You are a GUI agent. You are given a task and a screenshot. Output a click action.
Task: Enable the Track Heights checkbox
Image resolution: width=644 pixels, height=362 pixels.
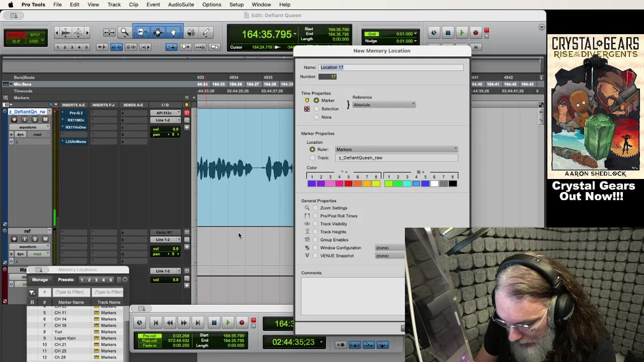point(315,232)
